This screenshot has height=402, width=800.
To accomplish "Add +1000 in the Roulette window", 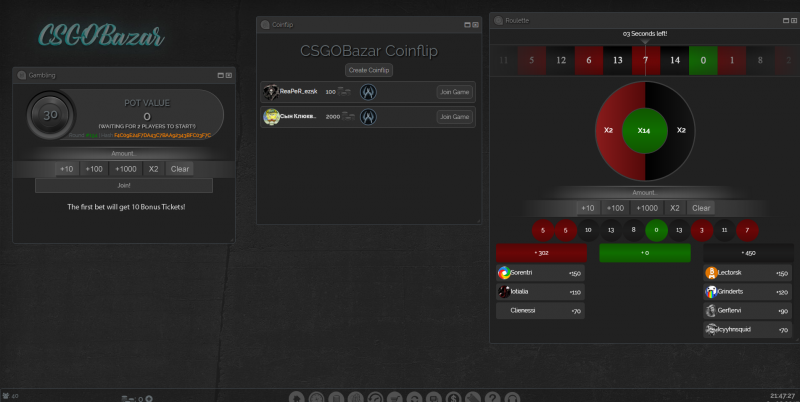I will (647, 208).
